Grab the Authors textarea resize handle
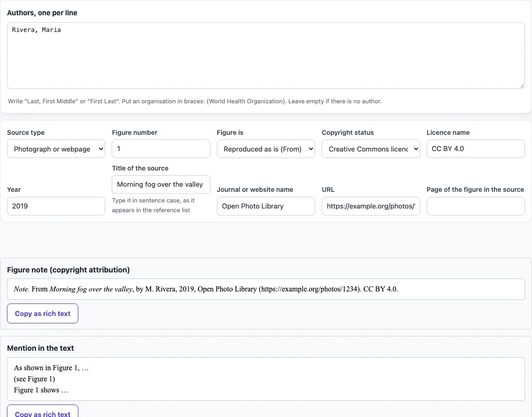This screenshot has width=532, height=417. click(x=522, y=86)
